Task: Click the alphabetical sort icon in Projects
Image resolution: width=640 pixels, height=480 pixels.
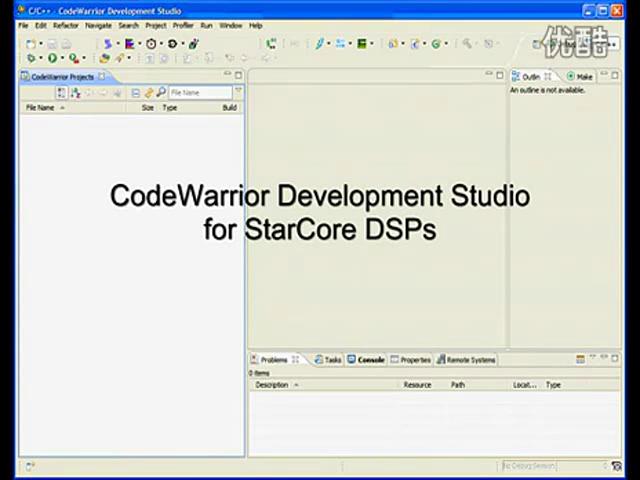Action: tap(75, 93)
